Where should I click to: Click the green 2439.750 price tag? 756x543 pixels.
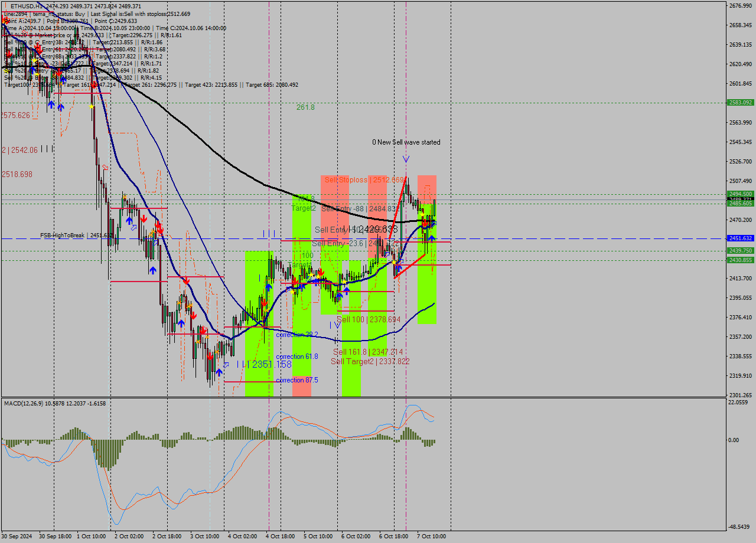[741, 251]
